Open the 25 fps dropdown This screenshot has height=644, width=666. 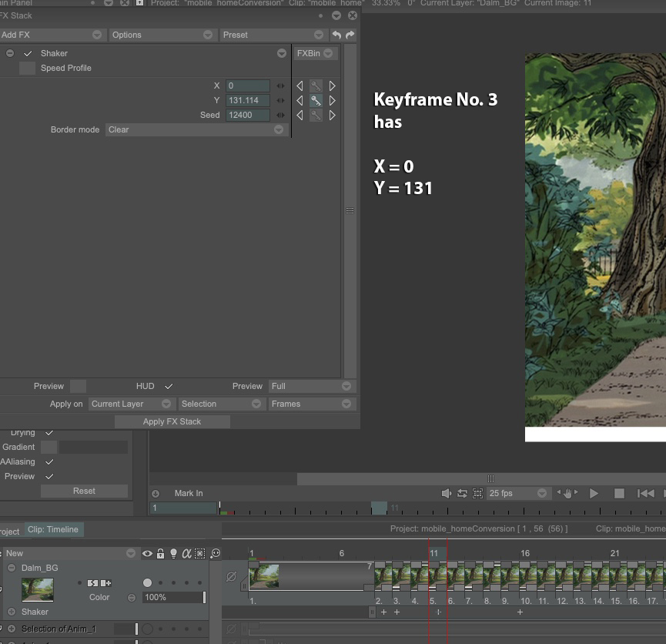(517, 493)
